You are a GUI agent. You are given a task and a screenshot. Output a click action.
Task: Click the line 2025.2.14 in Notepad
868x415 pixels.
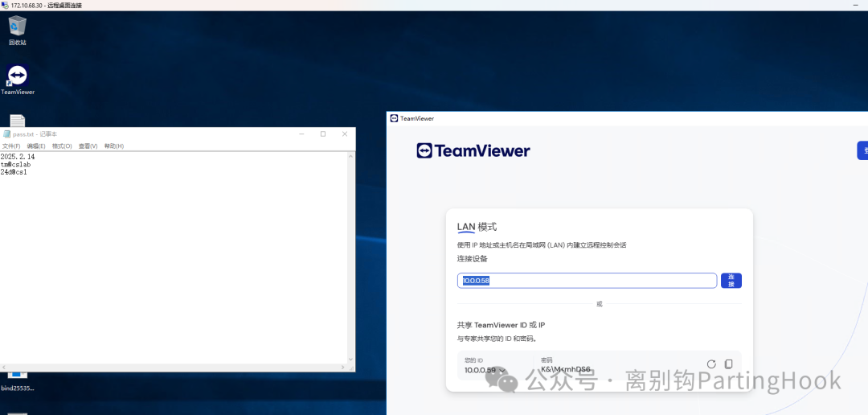point(18,157)
